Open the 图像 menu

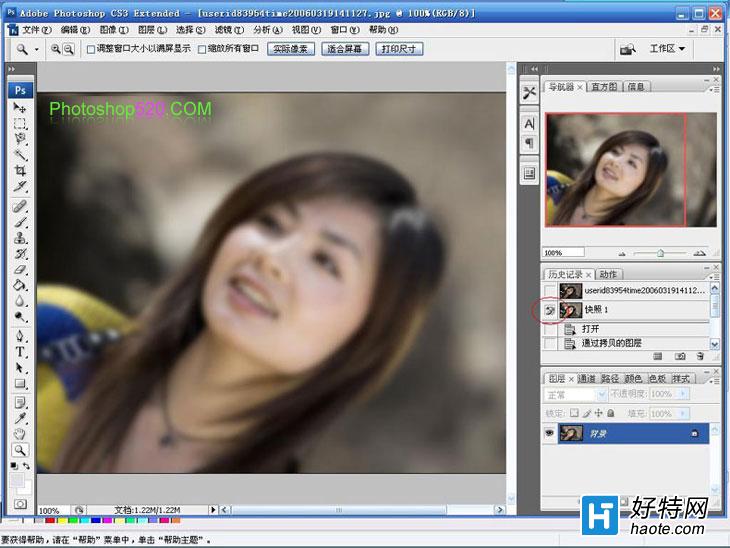click(114, 30)
